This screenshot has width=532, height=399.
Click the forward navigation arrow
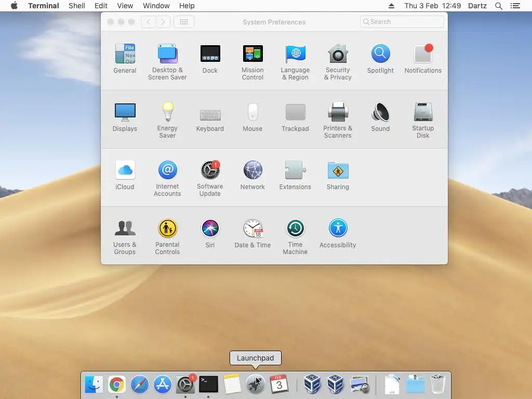coord(163,22)
